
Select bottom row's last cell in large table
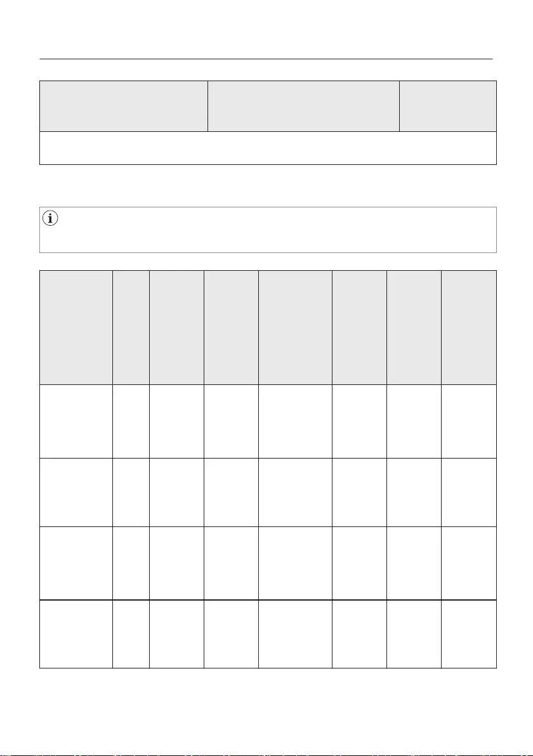pos(469,634)
